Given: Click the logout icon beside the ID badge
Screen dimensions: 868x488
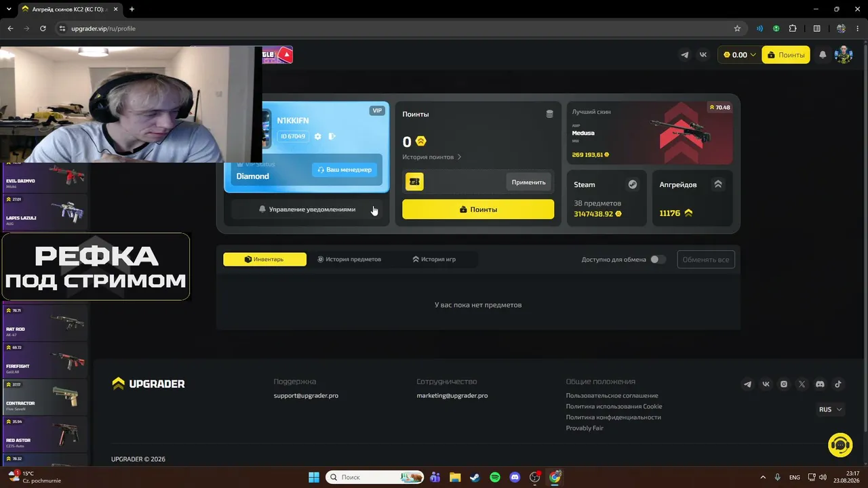Looking at the screenshot, I should [x=332, y=136].
